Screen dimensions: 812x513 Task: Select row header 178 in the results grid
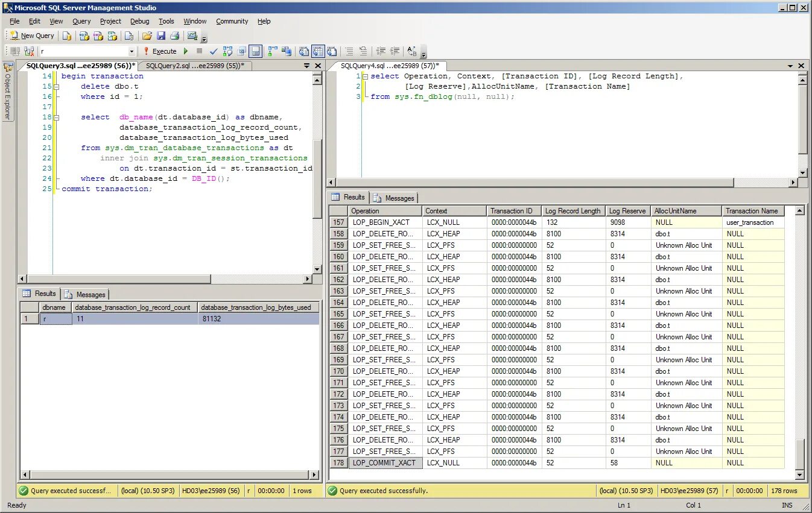tap(338, 463)
